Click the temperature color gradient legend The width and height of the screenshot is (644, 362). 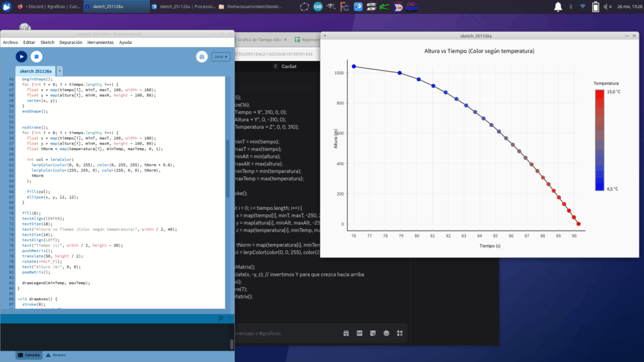click(599, 140)
